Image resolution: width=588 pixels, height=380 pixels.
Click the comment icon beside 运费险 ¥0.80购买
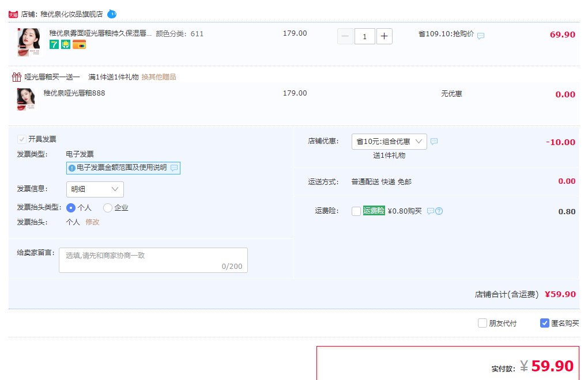coord(431,211)
